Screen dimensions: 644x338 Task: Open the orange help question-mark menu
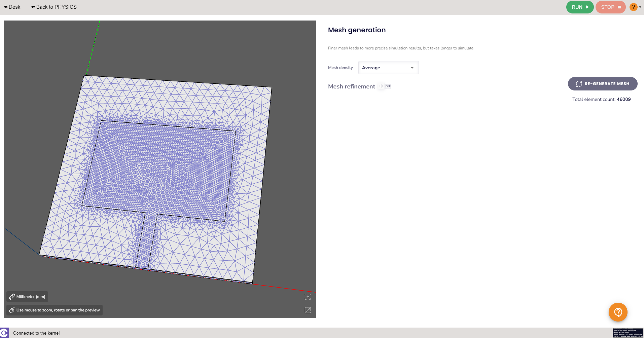(x=633, y=7)
